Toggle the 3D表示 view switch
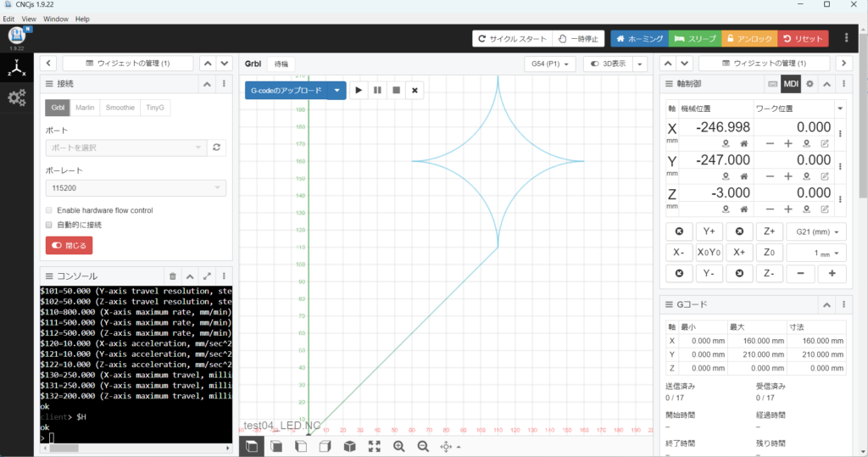868x457 pixels. coord(608,64)
